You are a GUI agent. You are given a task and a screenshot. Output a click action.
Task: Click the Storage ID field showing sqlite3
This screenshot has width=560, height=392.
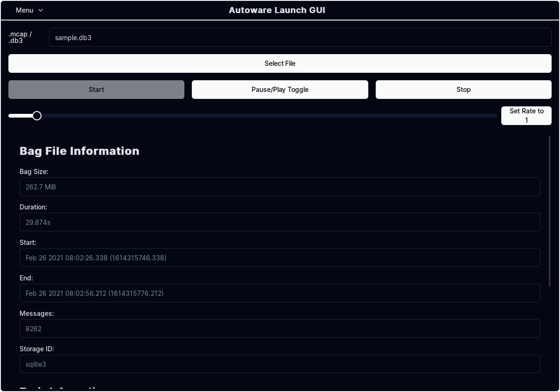(280, 364)
